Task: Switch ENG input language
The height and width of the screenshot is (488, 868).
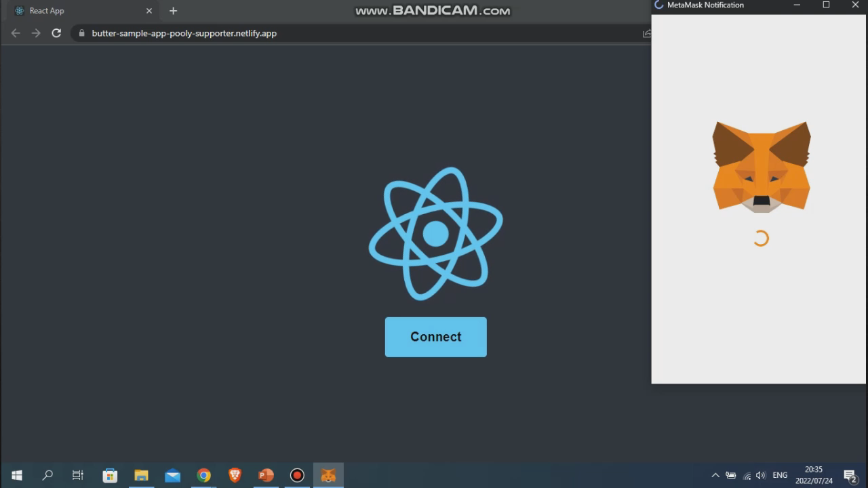Action: 780,476
